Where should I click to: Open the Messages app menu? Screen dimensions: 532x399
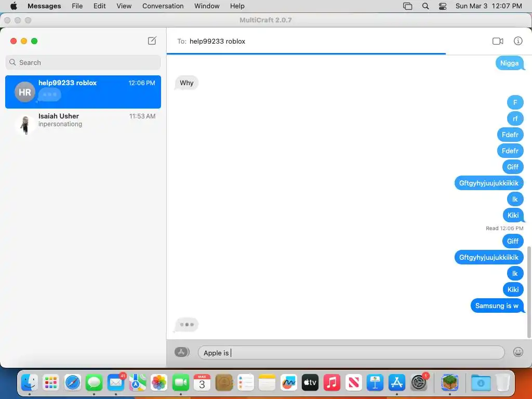pyautogui.click(x=44, y=6)
